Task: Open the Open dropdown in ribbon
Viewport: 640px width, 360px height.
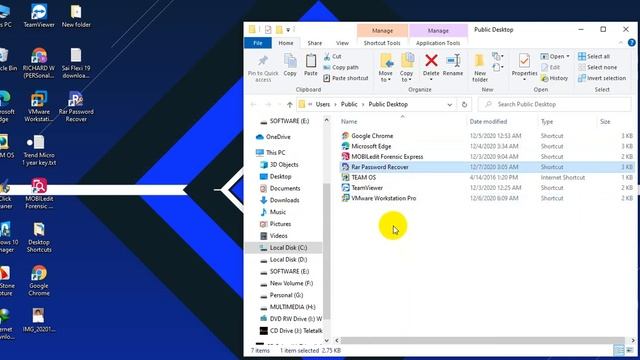Action: coord(555,56)
